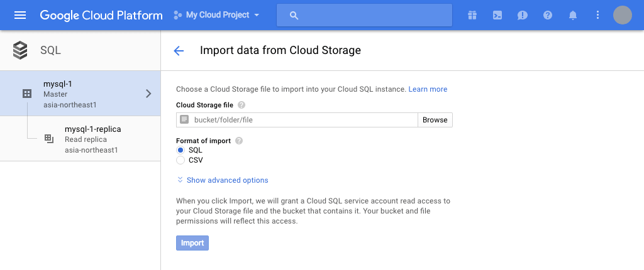This screenshot has height=270, width=644.
Task: Click the mysql-1 master instance grid icon
Action: point(26,94)
